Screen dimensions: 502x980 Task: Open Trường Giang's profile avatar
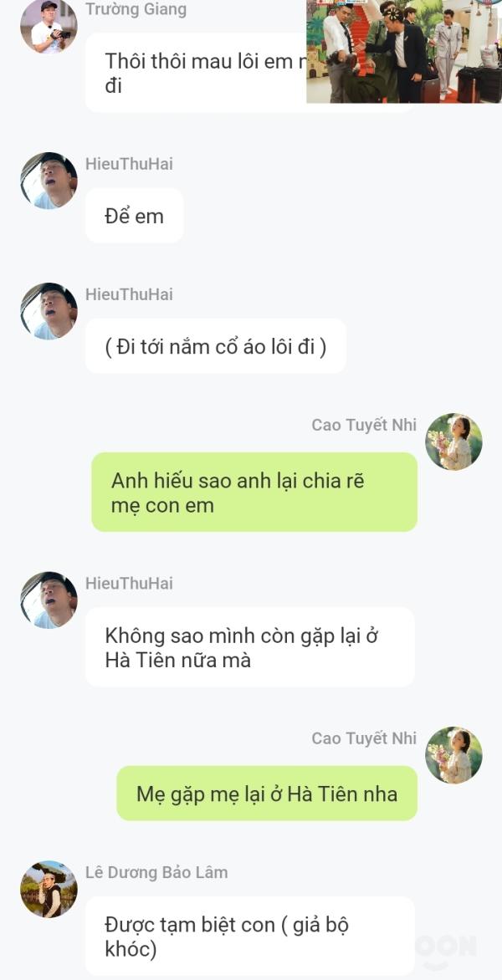[49, 25]
